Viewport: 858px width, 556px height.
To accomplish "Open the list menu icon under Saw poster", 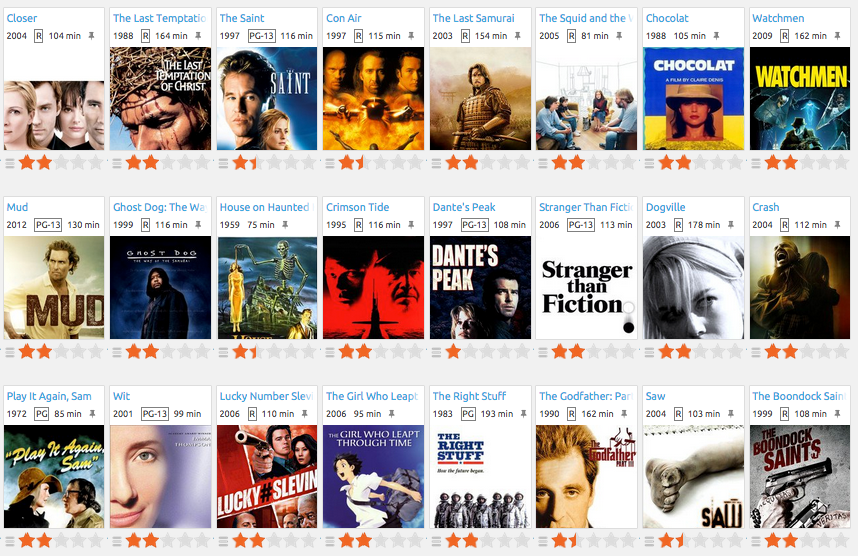I will point(649,541).
